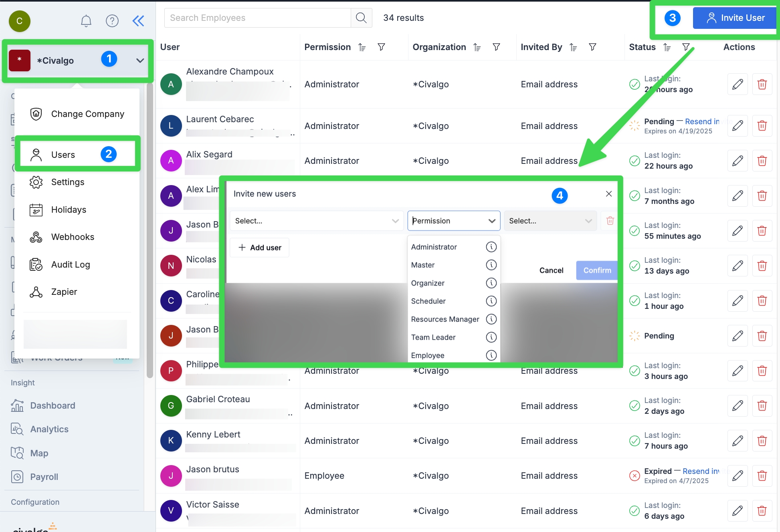Open the Permission dropdown in invite dialog
The height and width of the screenshot is (532, 780).
click(x=453, y=221)
